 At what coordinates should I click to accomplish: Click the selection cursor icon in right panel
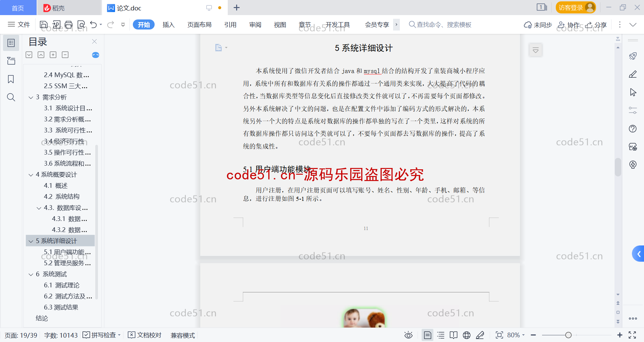[x=633, y=92]
